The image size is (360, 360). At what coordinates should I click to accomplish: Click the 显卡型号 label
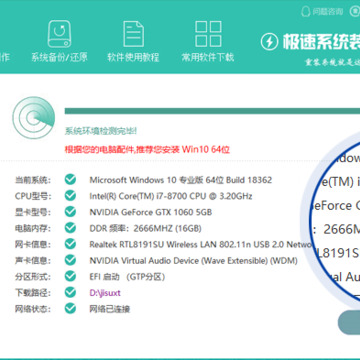[x=33, y=212]
